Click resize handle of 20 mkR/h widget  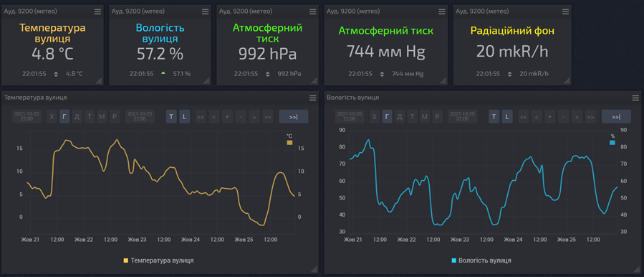(x=567, y=81)
